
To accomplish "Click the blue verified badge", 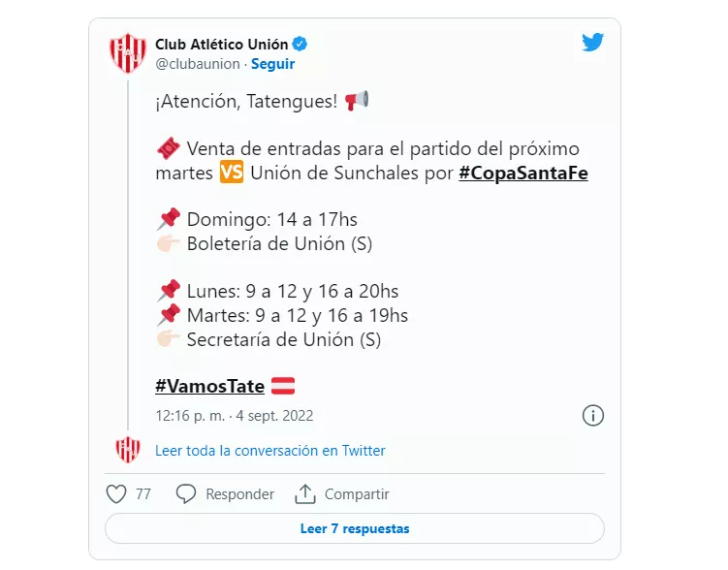I will pyautogui.click(x=301, y=44).
